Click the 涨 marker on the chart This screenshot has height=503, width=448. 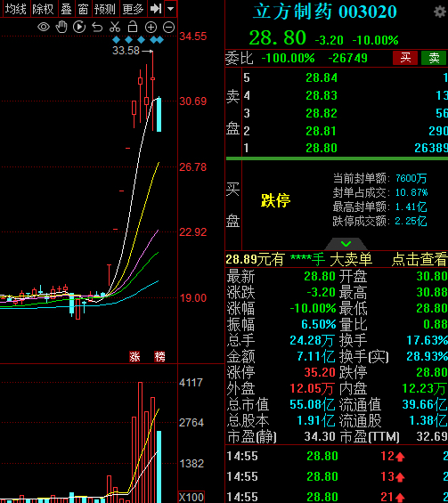[134, 356]
